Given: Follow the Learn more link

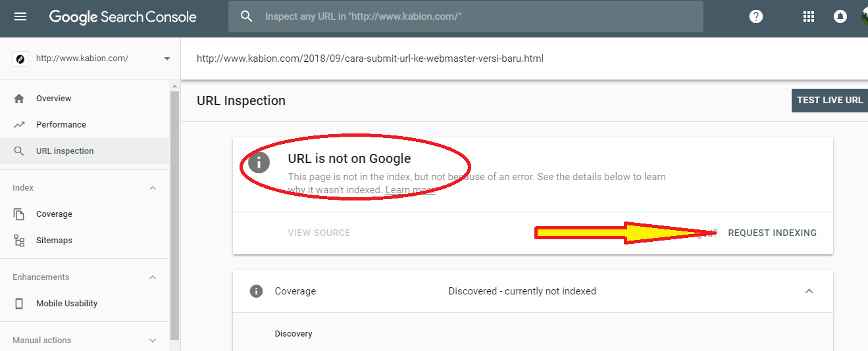Looking at the screenshot, I should click(x=410, y=190).
